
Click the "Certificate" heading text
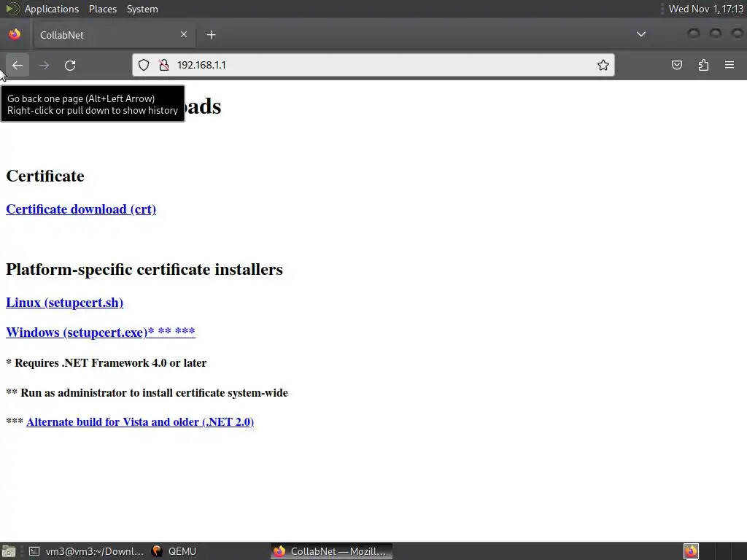(45, 176)
